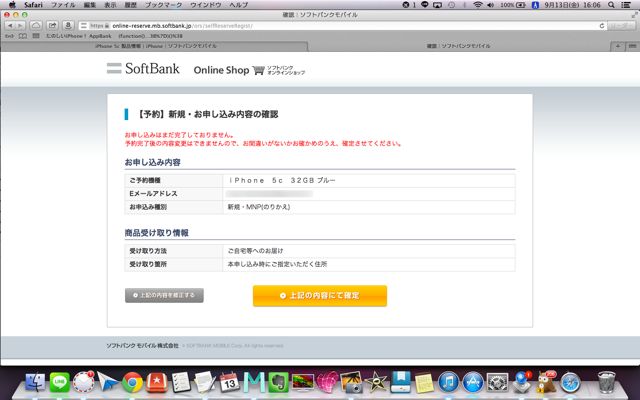Go back with Safari's back arrow
640x400 pixels.
10,25
